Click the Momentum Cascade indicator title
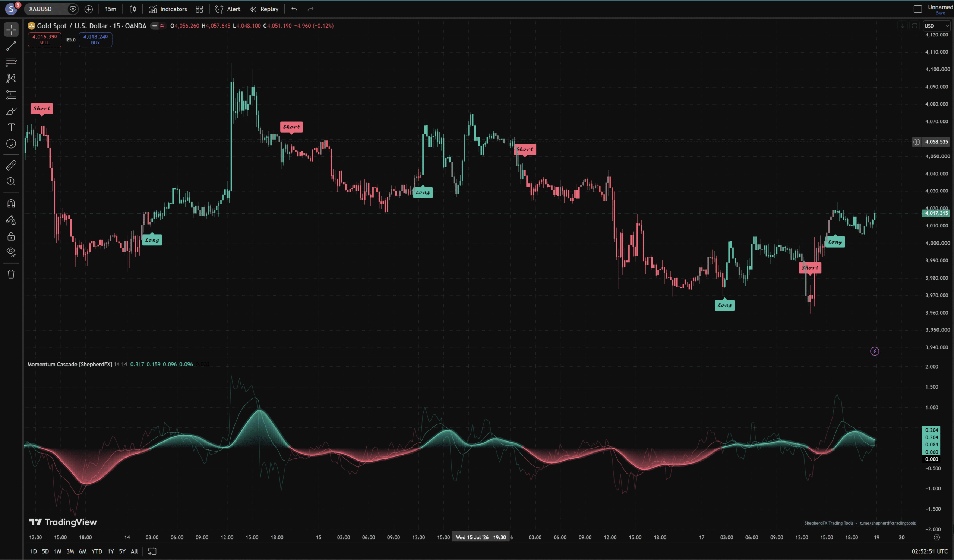954x560 pixels. (x=70, y=364)
